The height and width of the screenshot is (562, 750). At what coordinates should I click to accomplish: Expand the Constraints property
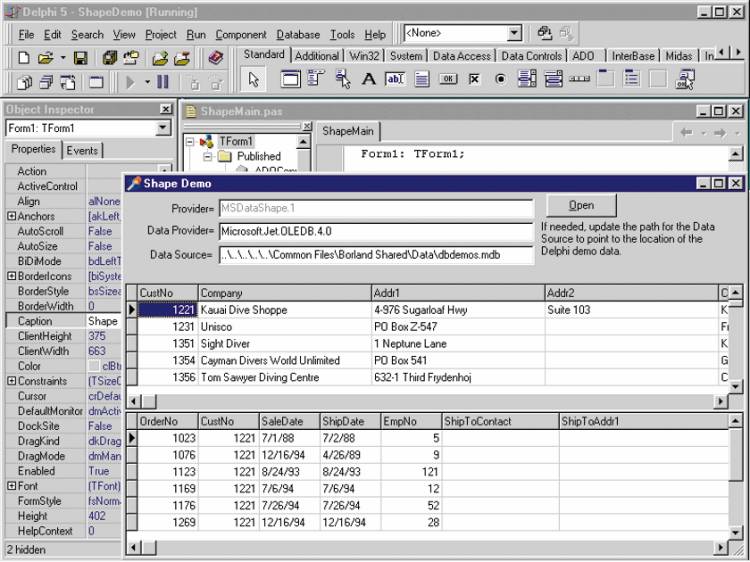pos(11,381)
